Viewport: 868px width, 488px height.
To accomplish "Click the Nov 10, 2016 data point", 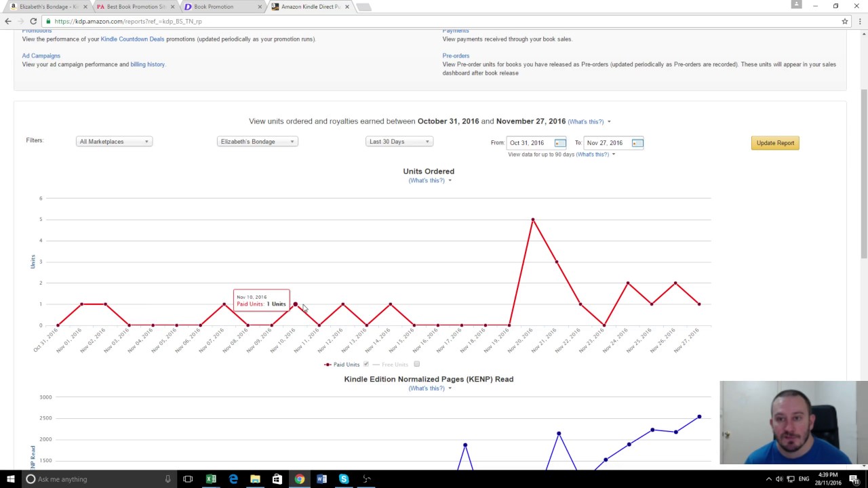I will tap(295, 304).
